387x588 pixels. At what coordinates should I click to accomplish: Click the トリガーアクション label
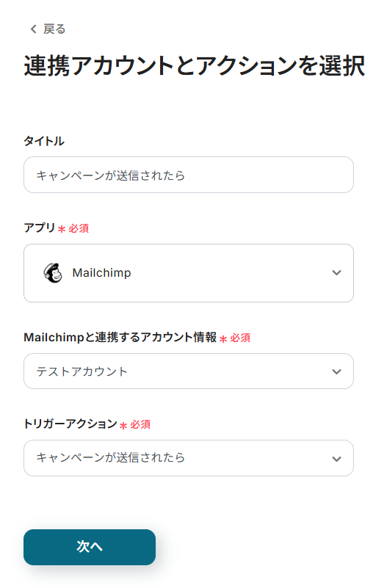pos(70,424)
